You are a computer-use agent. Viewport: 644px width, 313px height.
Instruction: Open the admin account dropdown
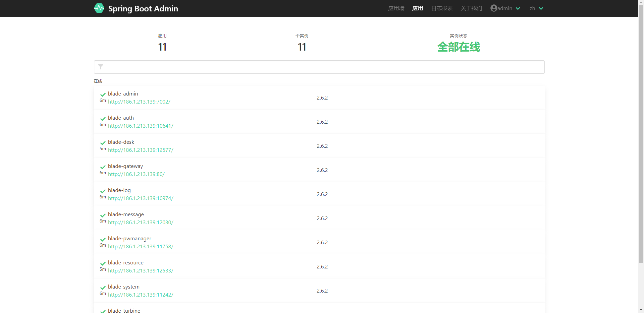tap(505, 8)
